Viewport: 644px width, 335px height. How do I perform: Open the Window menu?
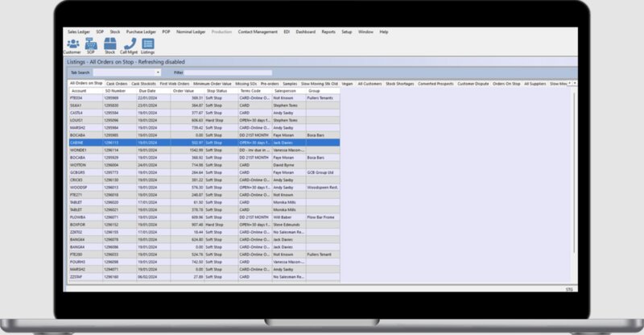[x=365, y=31]
